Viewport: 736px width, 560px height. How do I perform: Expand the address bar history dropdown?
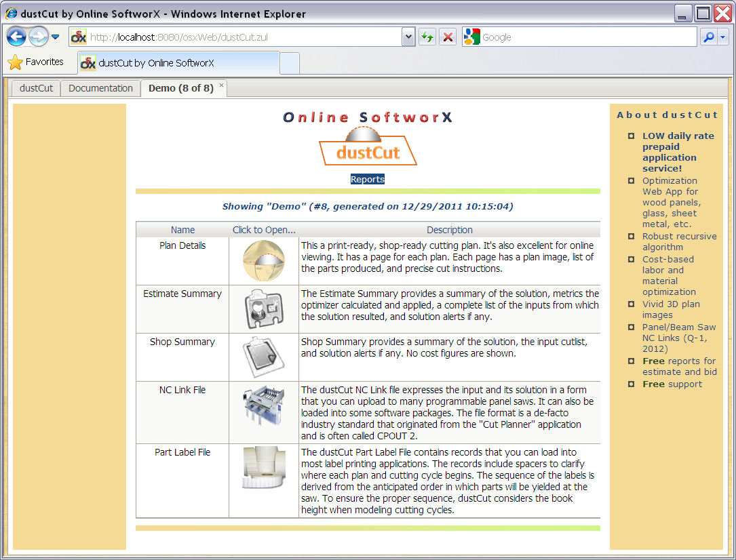pyautogui.click(x=408, y=37)
